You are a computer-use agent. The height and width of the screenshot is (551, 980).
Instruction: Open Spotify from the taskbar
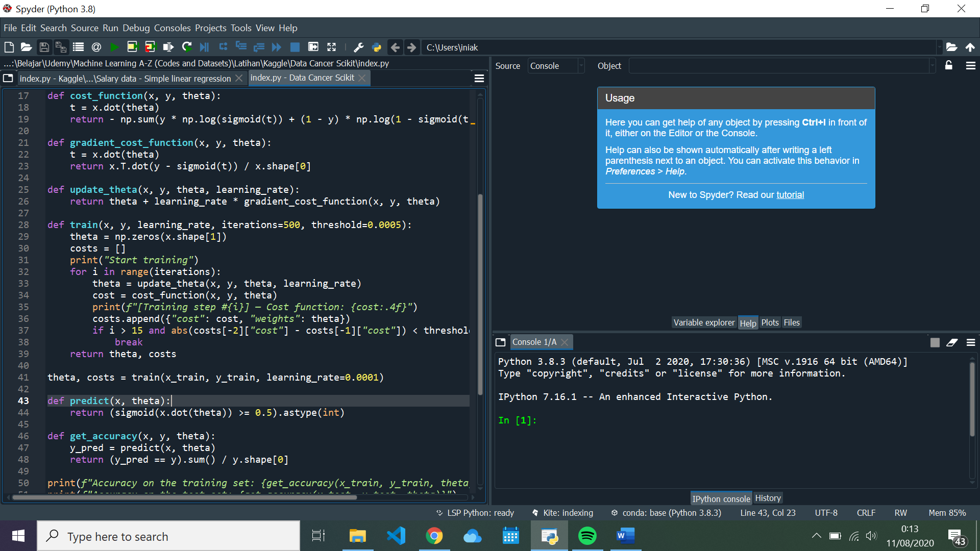pyautogui.click(x=587, y=536)
